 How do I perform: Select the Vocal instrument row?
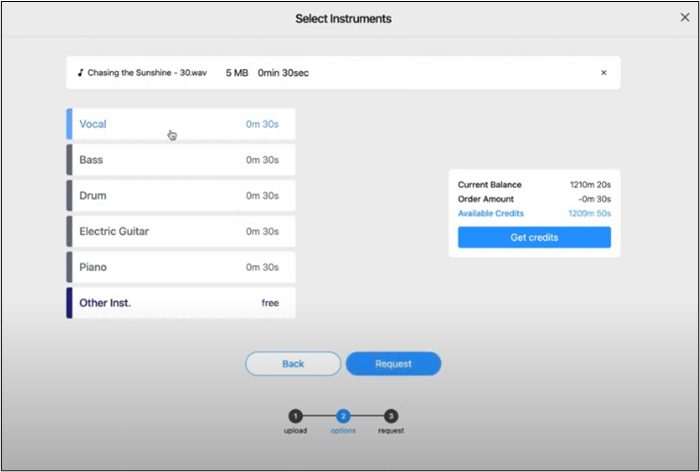[180, 124]
